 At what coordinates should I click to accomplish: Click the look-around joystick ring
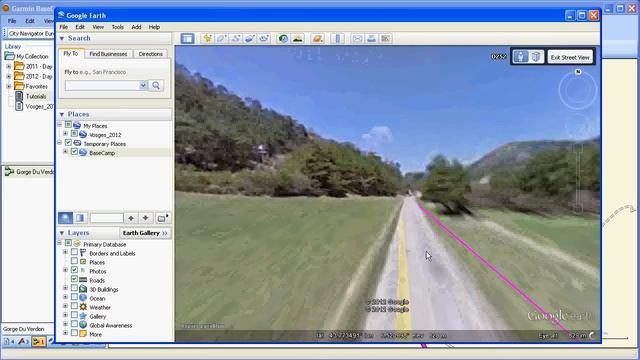tap(578, 90)
